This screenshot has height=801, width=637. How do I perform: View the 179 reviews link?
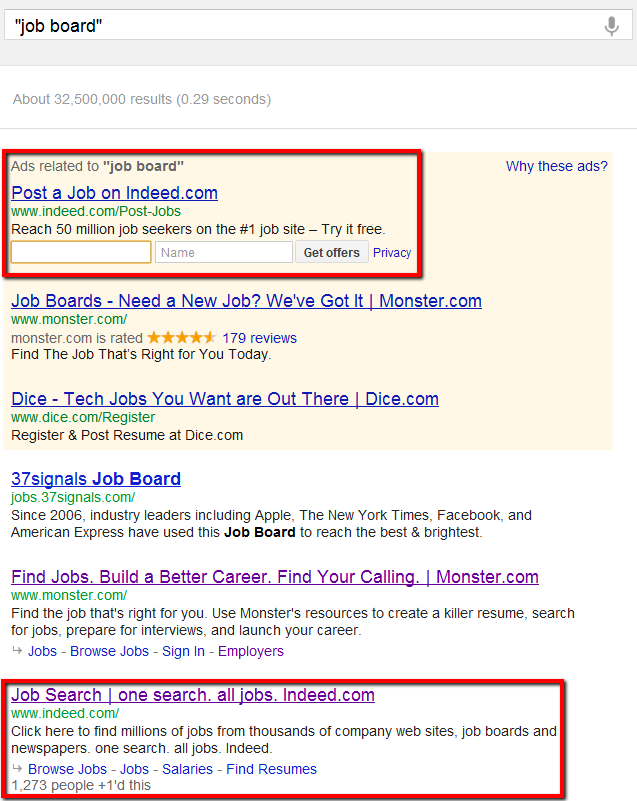click(x=259, y=338)
